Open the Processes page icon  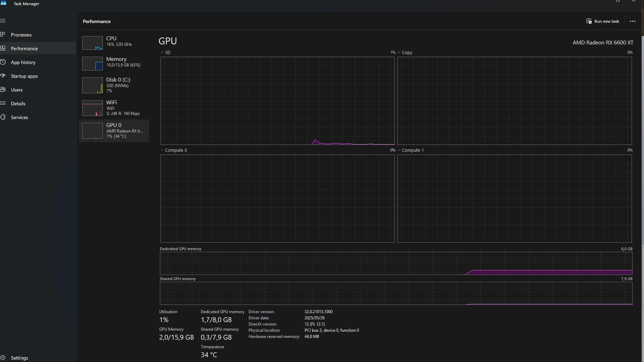tap(3, 34)
